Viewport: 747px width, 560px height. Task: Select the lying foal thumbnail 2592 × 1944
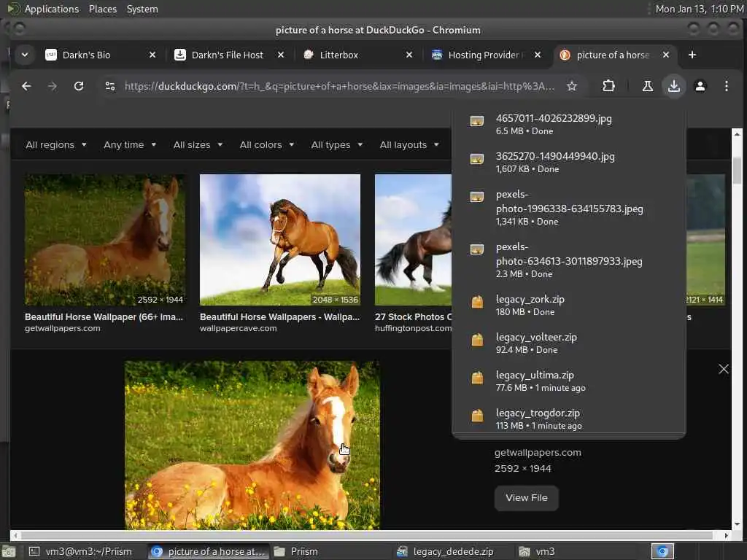pyautogui.click(x=105, y=239)
